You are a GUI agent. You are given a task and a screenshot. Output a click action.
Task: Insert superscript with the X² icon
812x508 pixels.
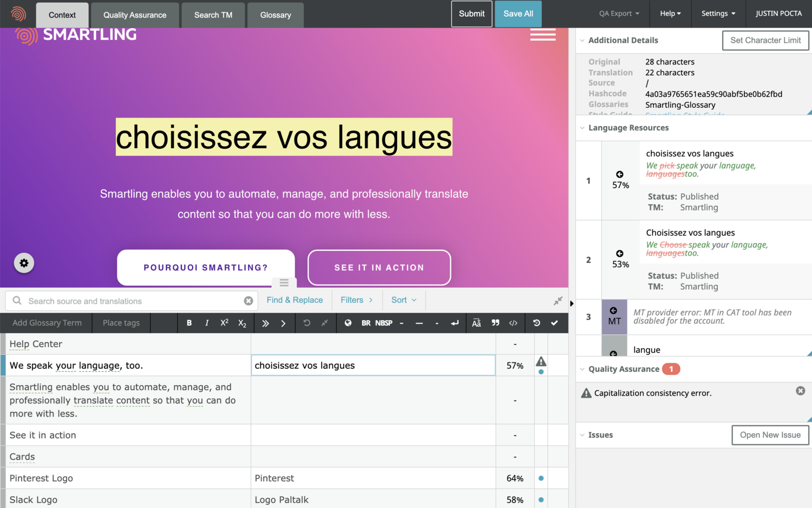click(x=224, y=323)
